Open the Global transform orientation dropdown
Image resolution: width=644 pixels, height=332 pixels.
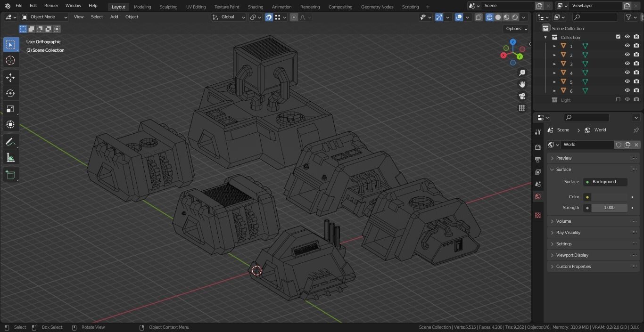point(229,17)
